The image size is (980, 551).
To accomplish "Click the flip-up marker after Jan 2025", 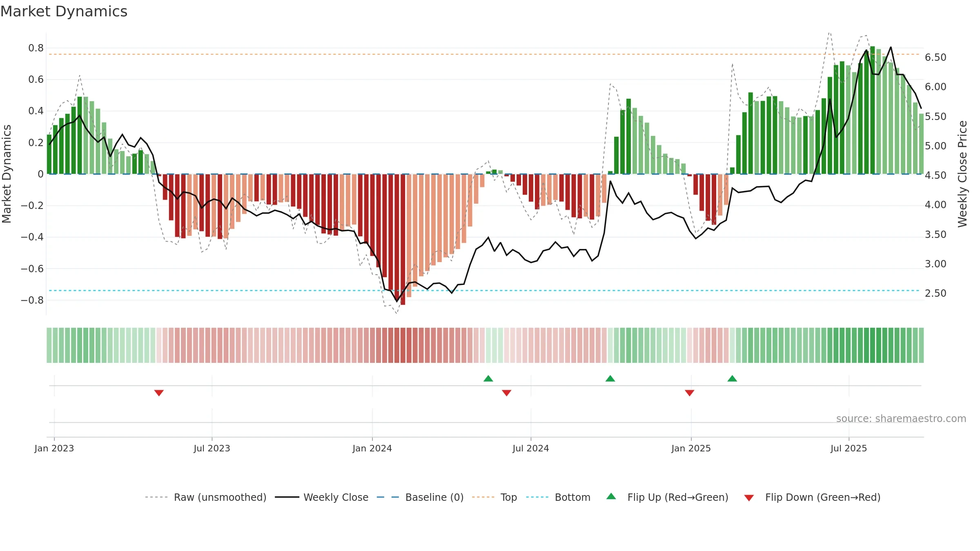I will (x=732, y=378).
